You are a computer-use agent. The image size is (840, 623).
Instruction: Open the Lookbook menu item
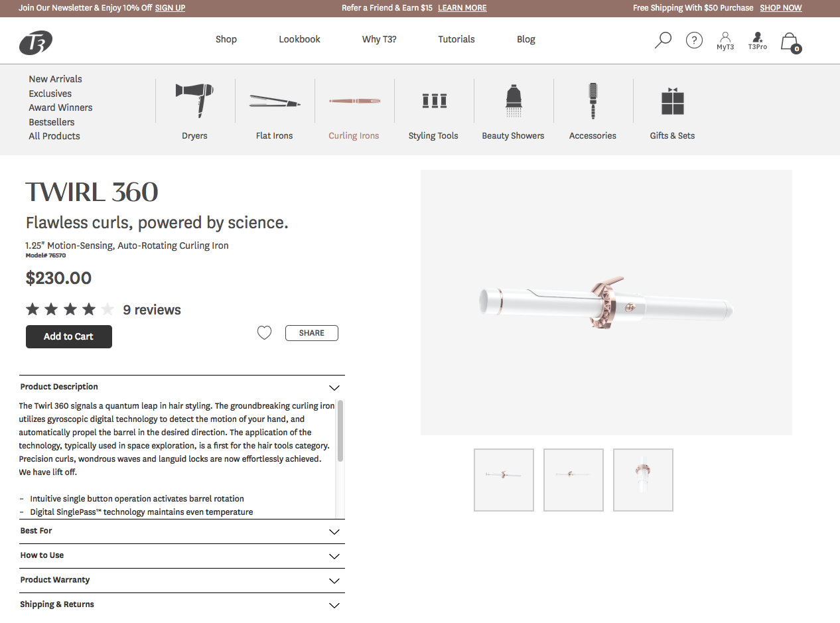[x=299, y=39]
